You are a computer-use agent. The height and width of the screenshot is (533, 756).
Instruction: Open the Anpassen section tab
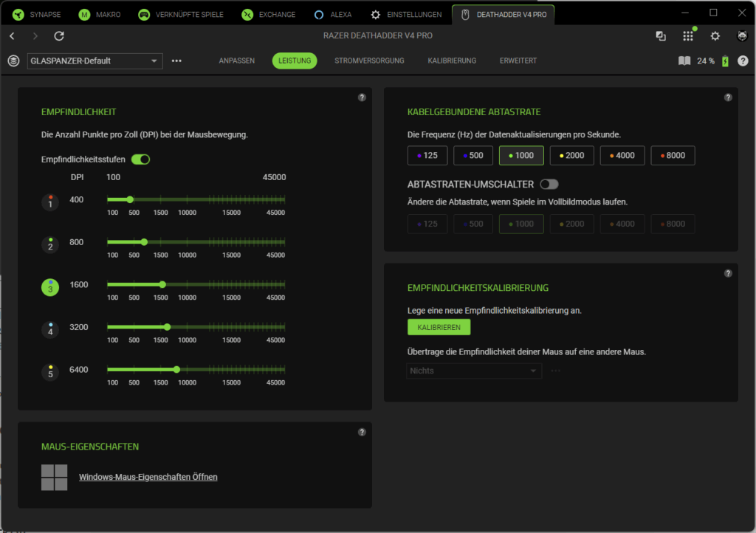[237, 61]
